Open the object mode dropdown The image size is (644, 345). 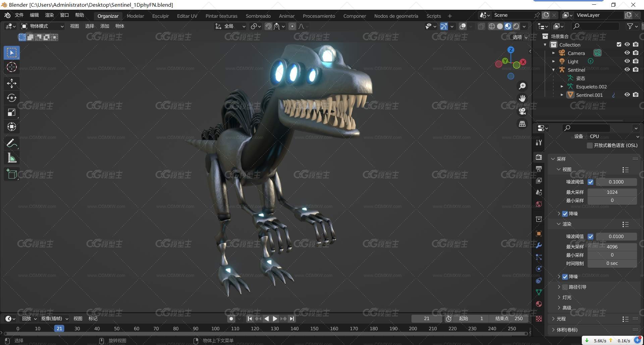tap(42, 26)
